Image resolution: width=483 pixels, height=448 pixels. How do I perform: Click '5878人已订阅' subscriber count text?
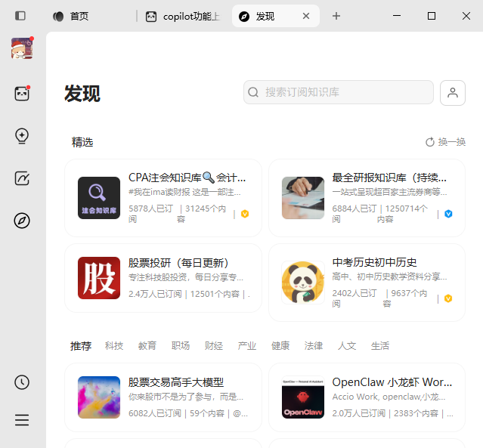coord(150,214)
